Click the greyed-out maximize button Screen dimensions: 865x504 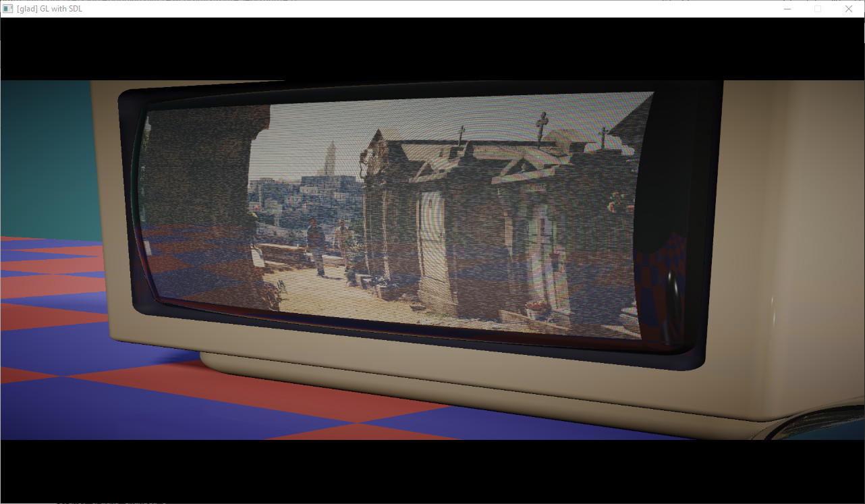[818, 9]
